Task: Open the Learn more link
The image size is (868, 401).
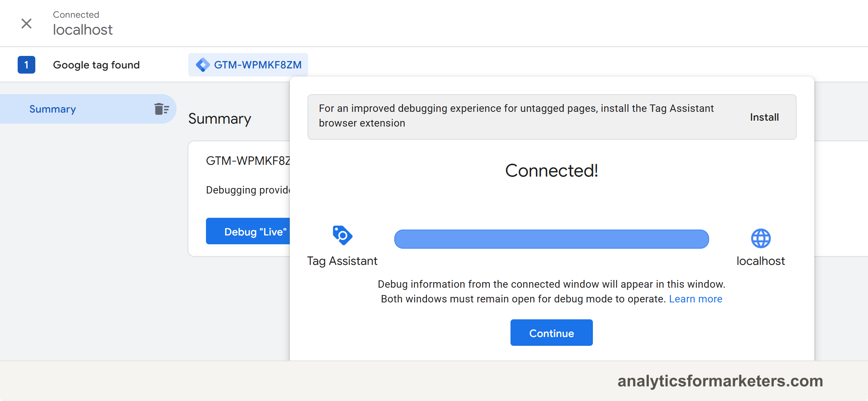Action: (696, 299)
